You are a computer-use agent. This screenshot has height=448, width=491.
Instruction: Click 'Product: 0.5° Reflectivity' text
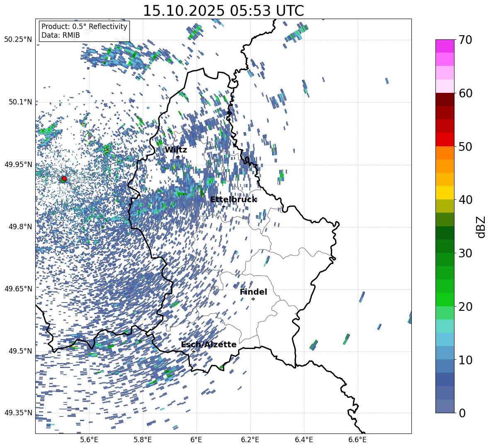[84, 26]
